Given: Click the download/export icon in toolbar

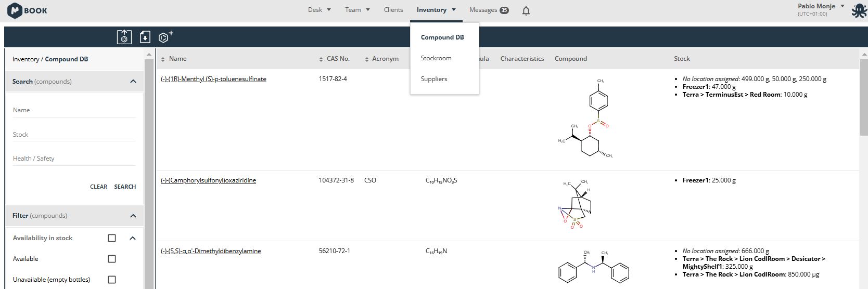Looking at the screenshot, I should click(x=145, y=37).
